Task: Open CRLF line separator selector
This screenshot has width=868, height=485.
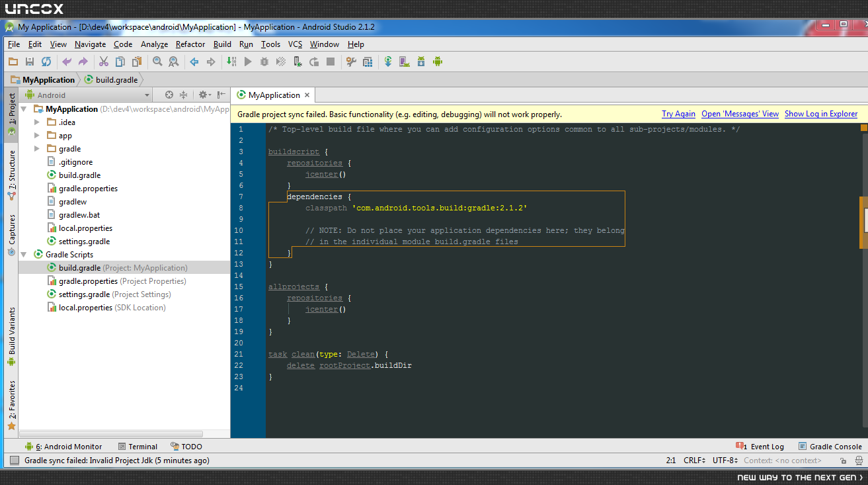Action: [694, 461]
